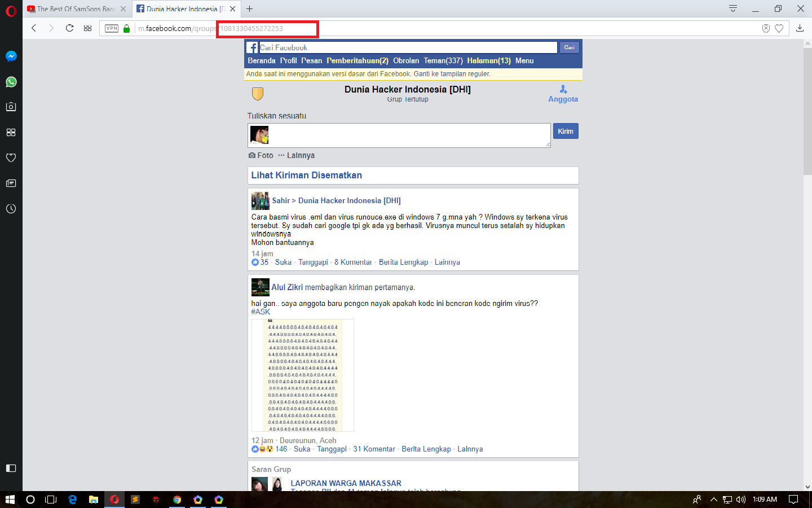Open Bookmarks from the sidebar heart icon
This screenshot has width=812, height=508.
[x=11, y=157]
